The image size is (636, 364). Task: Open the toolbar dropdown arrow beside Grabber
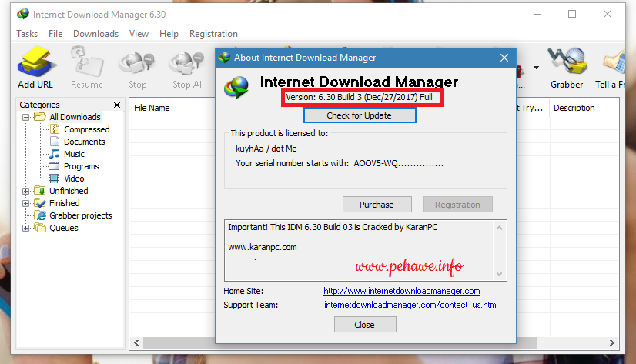(x=536, y=68)
